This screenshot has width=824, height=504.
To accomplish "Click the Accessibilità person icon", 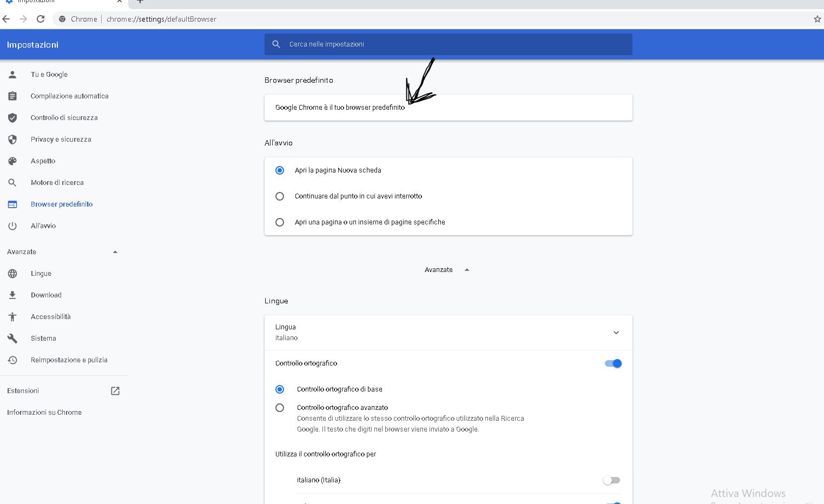I will tap(12, 317).
